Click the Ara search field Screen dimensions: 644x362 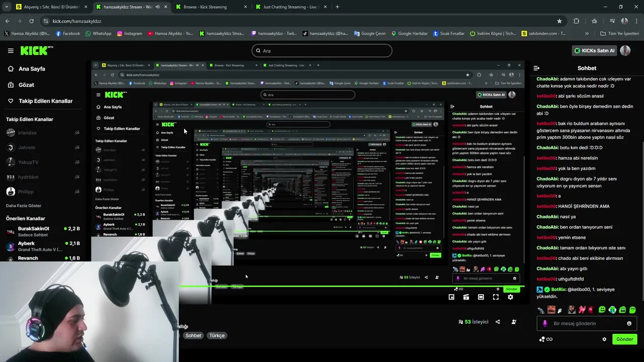[x=322, y=51]
